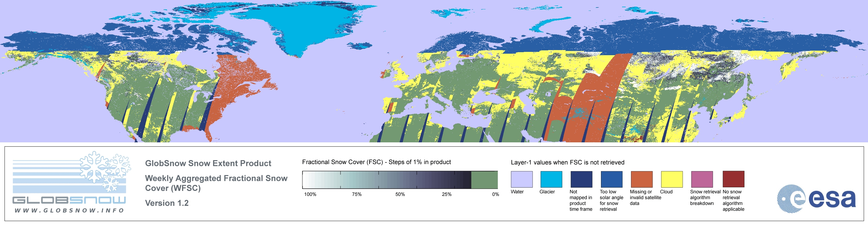This screenshot has height=225, width=868.
Task: Click the yellow Cloud legend swatch
Action: click(x=672, y=179)
